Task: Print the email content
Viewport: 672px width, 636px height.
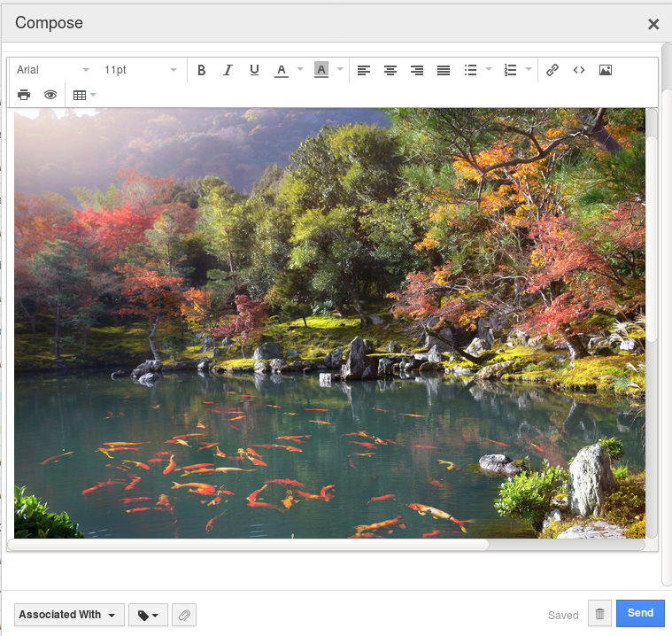Action: tap(24, 95)
